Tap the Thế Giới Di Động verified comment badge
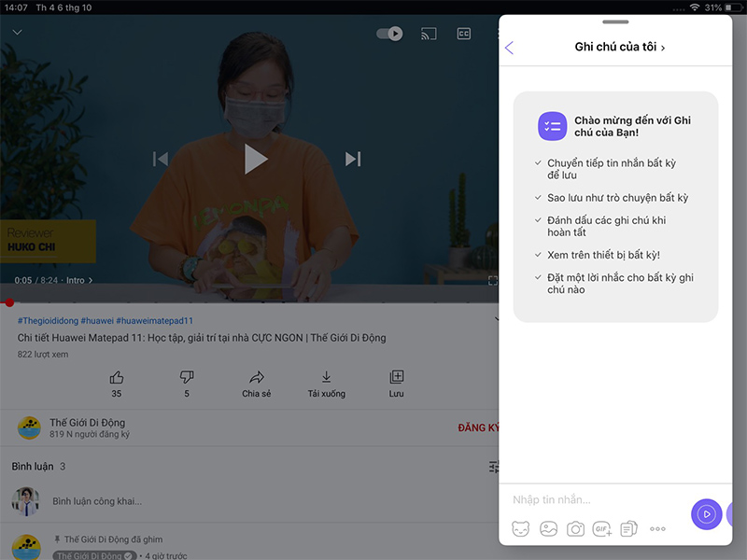This screenshot has width=747, height=560. pos(94,555)
